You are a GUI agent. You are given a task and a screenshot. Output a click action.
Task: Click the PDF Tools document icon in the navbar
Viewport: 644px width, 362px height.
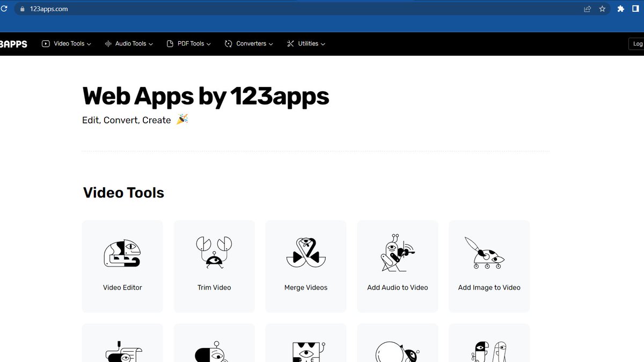tap(170, 44)
